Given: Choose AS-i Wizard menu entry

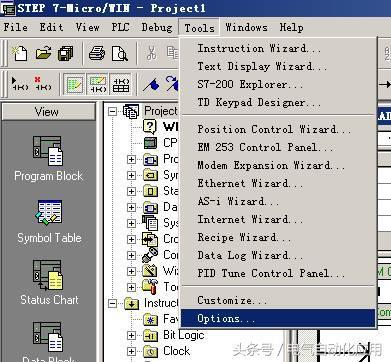Looking at the screenshot, I should (x=279, y=201).
